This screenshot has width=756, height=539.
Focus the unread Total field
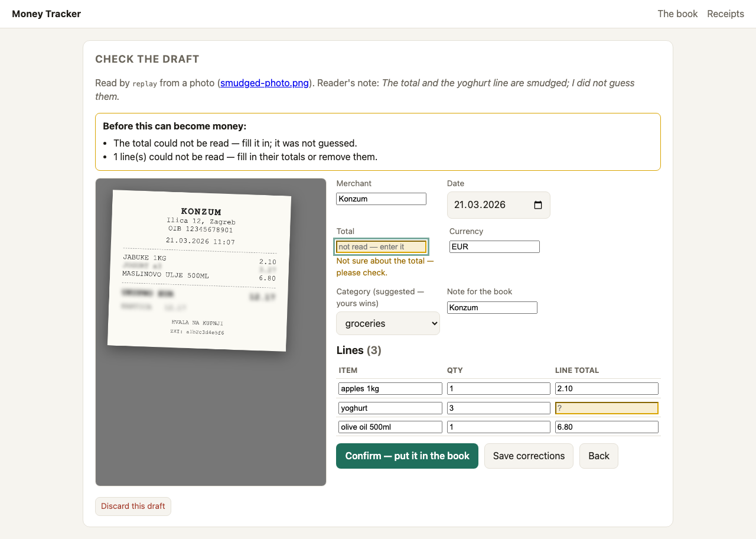pos(381,246)
